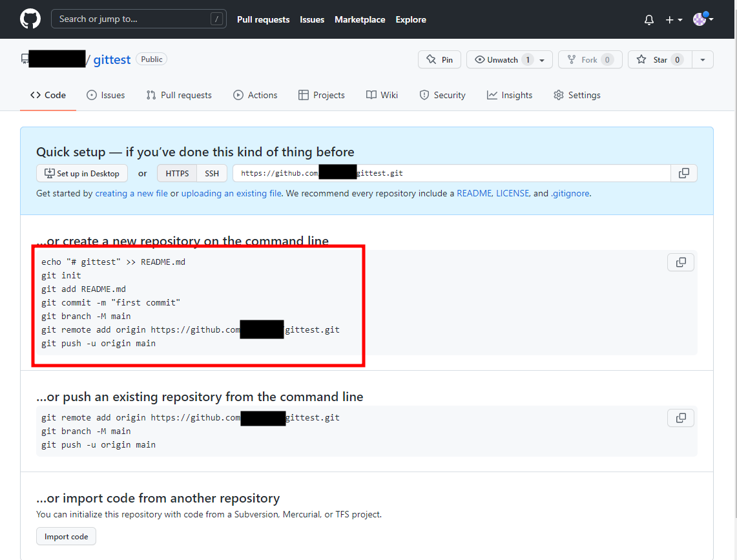Open the .gitignore link
Image resolution: width=737 pixels, height=560 pixels.
tap(570, 193)
